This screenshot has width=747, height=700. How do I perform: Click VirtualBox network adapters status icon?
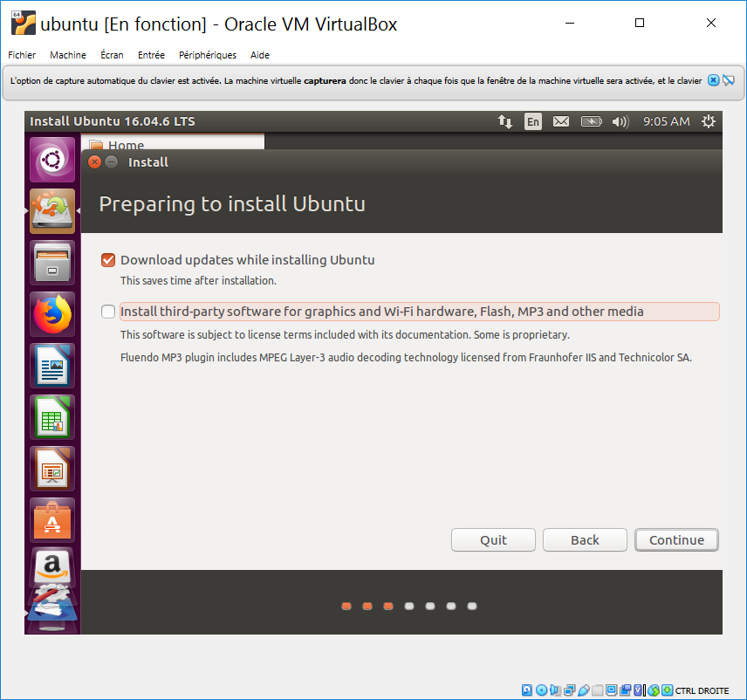click(569, 690)
